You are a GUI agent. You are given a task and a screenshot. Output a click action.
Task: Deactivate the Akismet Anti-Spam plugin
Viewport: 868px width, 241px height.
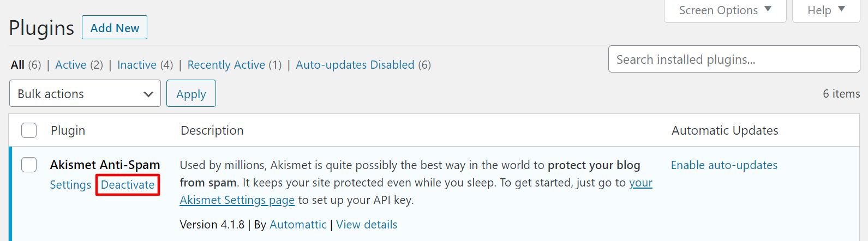128,185
